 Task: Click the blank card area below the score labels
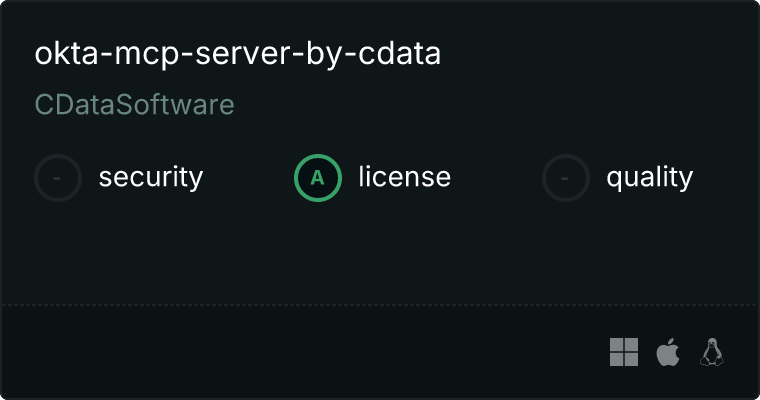tap(380, 250)
